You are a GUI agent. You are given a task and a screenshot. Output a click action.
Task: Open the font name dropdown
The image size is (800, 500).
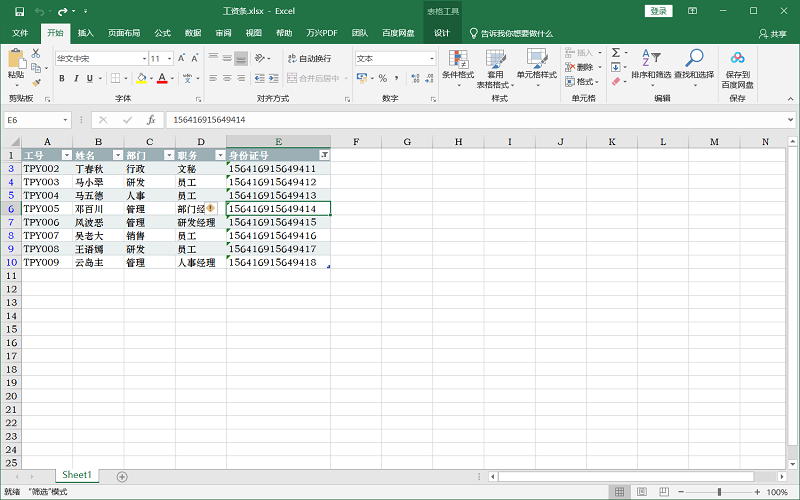tap(142, 58)
